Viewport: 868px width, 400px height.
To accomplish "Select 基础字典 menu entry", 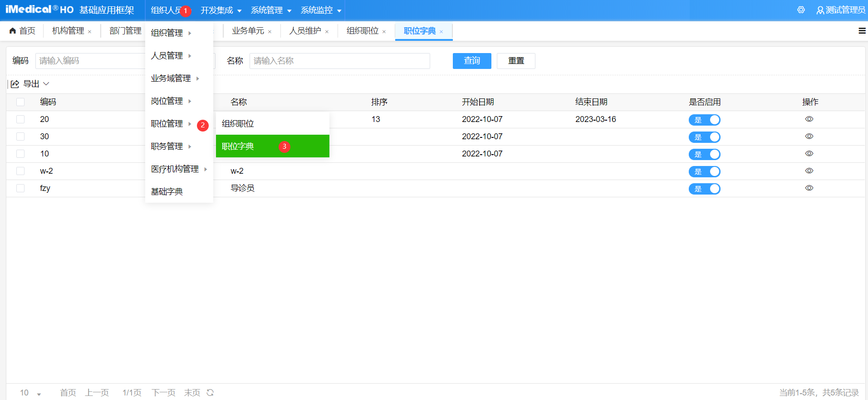I will tap(179, 192).
